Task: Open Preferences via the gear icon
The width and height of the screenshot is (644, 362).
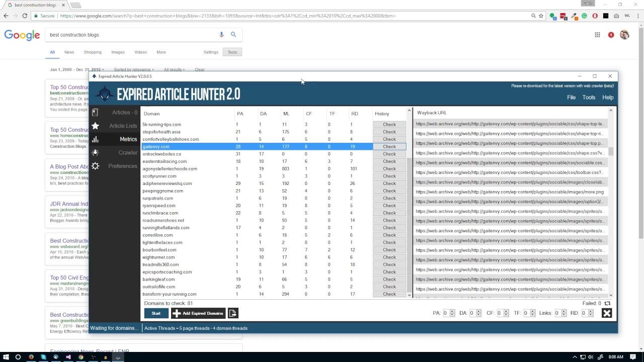Action: pos(95,166)
